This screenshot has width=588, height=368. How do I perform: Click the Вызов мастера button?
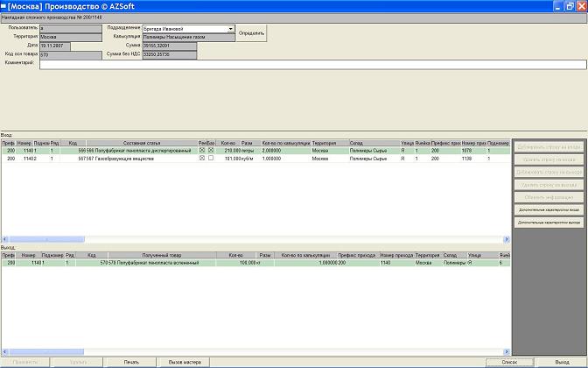coord(185,362)
